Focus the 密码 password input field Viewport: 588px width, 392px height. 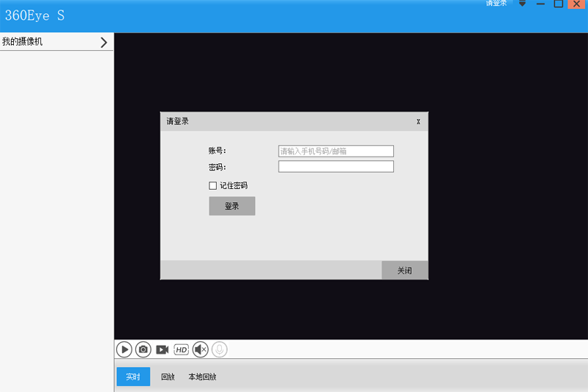(x=336, y=166)
